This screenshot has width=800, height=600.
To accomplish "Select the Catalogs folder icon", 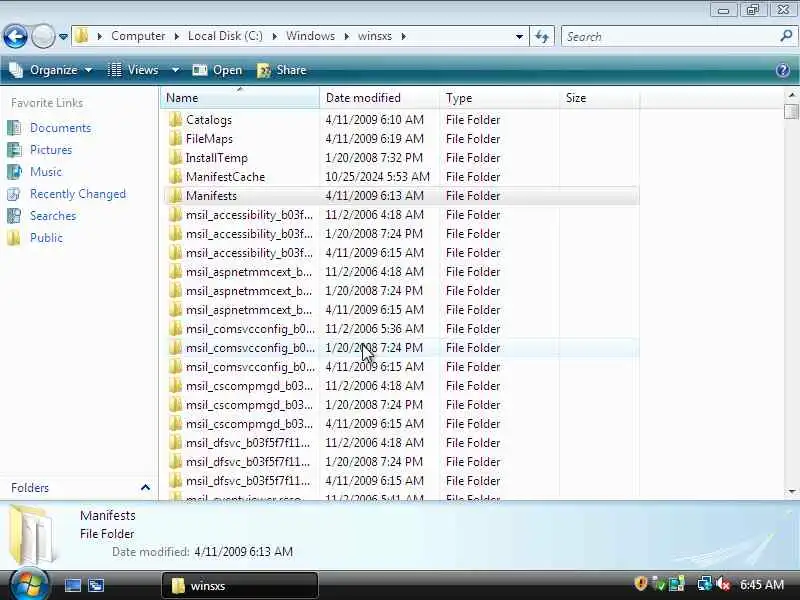I will [176, 119].
